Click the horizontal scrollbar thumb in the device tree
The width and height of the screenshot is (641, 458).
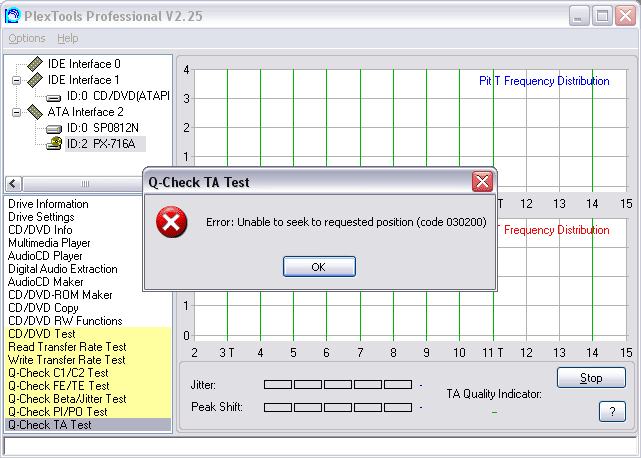84,184
